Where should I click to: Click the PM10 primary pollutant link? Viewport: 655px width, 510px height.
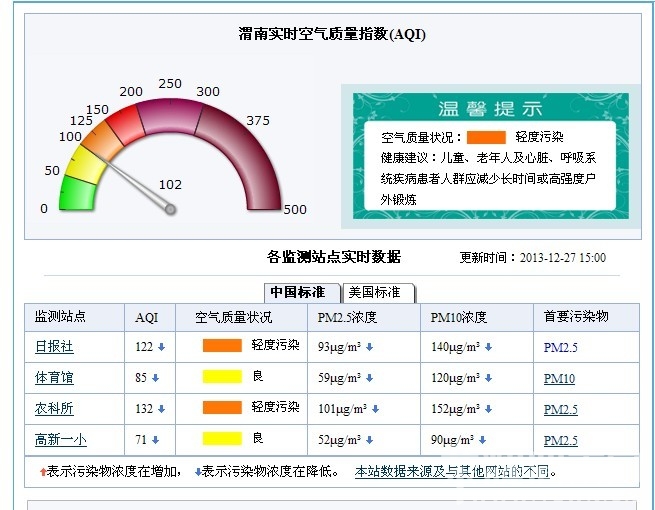(559, 378)
